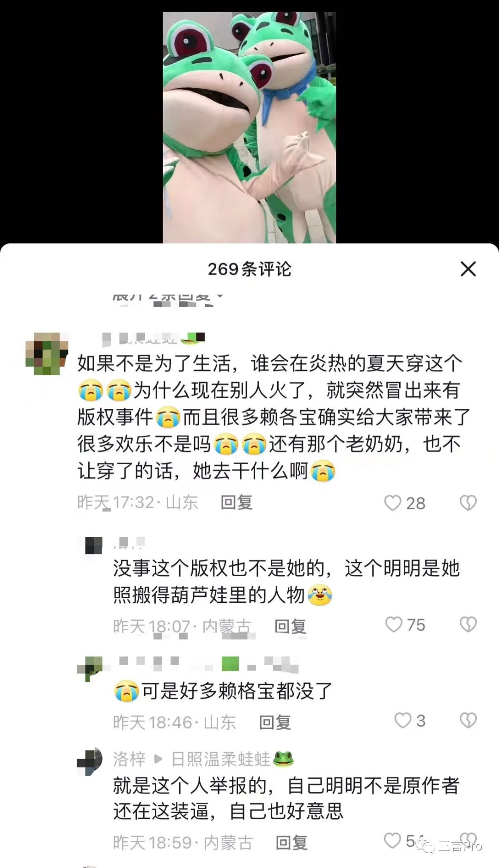Viewport: 499px width, 868px height.
Task: Open 洛梓's avatar picture
Action: (x=89, y=760)
